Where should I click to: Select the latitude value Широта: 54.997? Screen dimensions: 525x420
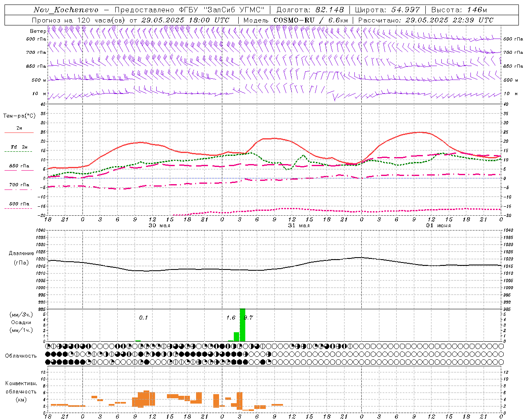point(388,10)
